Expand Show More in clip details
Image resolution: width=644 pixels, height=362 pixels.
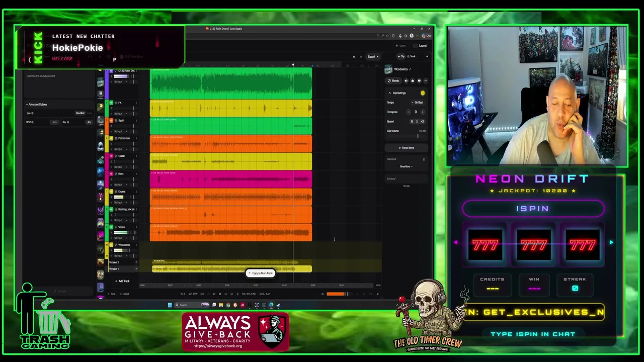[x=407, y=166]
